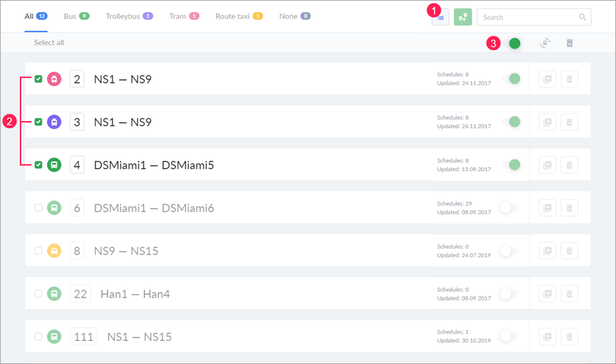The height and width of the screenshot is (364, 616).
Task: Click the list view mode icon
Action: [x=440, y=17]
